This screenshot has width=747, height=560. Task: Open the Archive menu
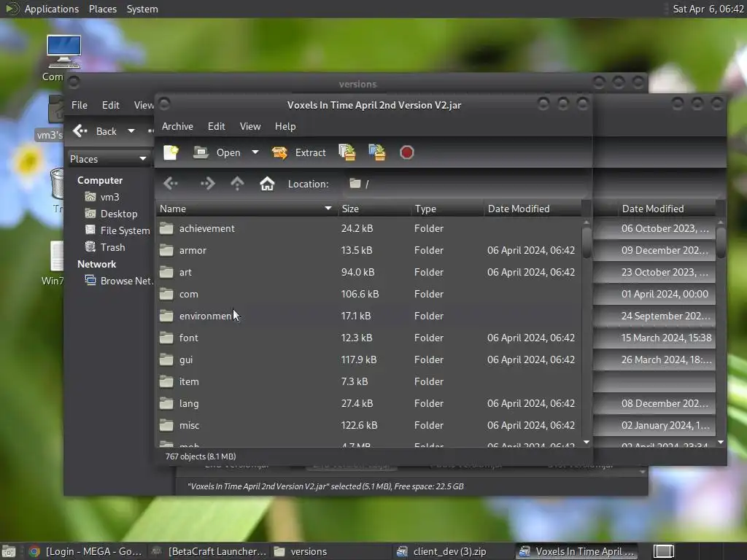pos(177,126)
